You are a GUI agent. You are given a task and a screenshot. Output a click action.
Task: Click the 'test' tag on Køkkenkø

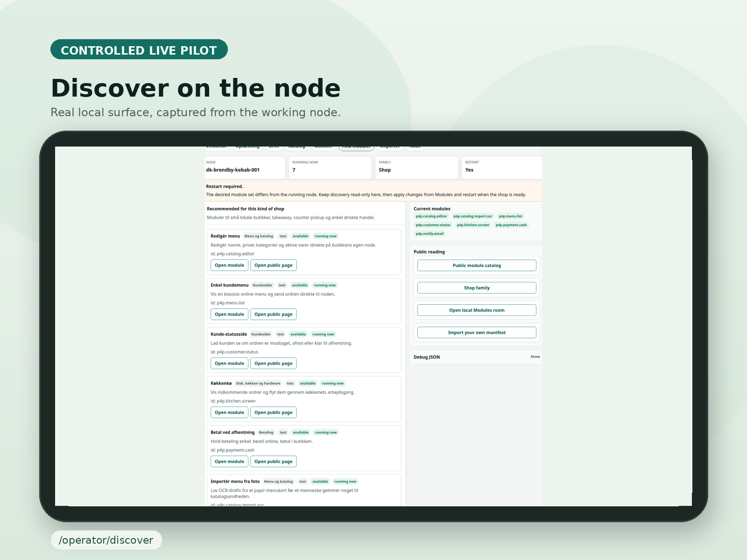pos(290,383)
